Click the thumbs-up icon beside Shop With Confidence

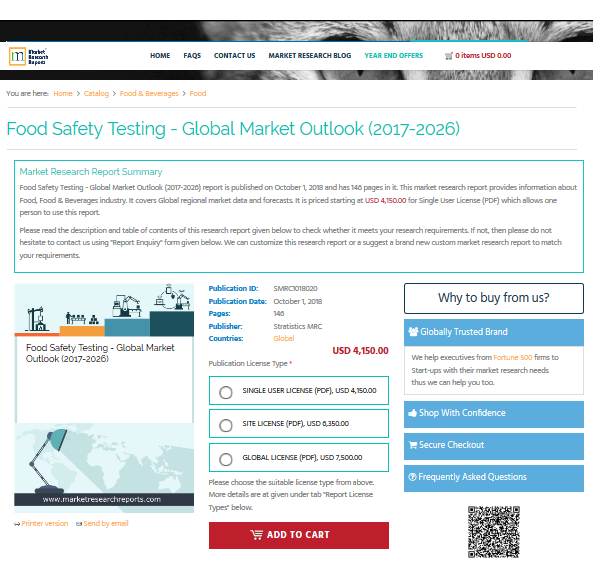tap(413, 413)
